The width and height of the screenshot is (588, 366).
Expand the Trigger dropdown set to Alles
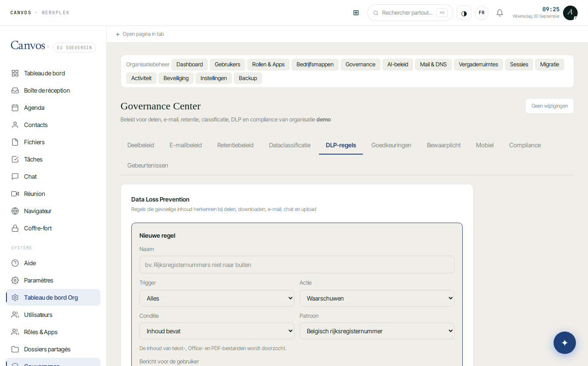click(x=217, y=298)
